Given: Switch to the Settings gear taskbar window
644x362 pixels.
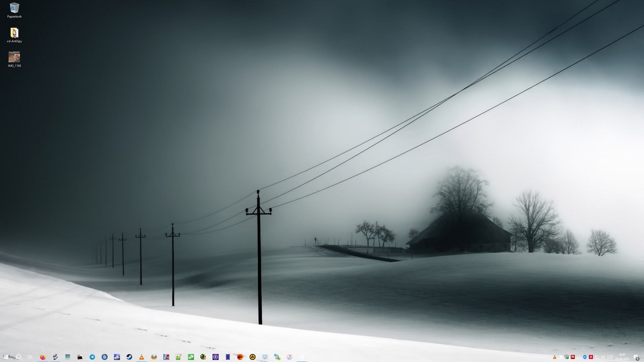Looking at the screenshot, I should point(302,357).
